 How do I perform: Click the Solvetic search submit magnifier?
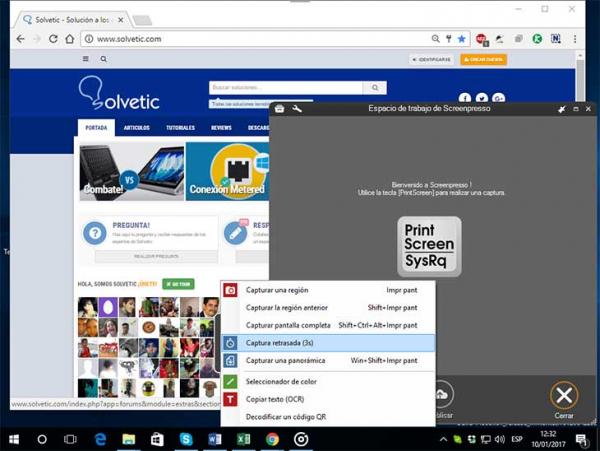tap(375, 88)
